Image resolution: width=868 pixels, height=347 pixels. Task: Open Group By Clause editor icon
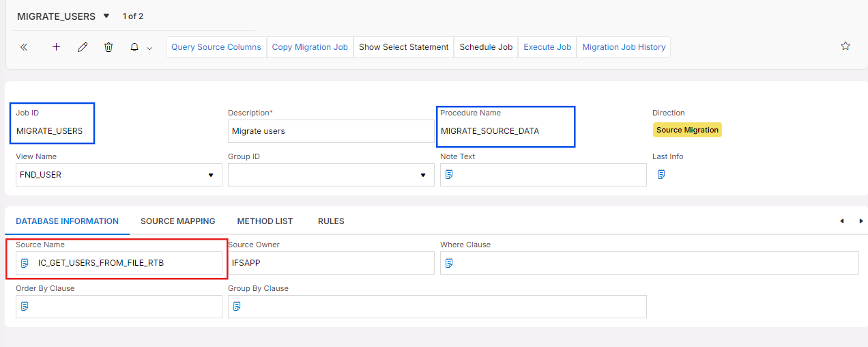click(x=237, y=306)
